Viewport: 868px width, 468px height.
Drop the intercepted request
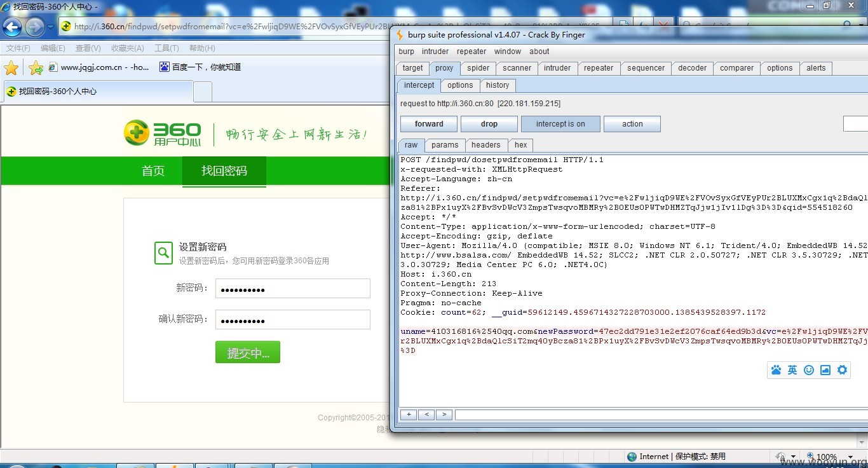[x=489, y=124]
